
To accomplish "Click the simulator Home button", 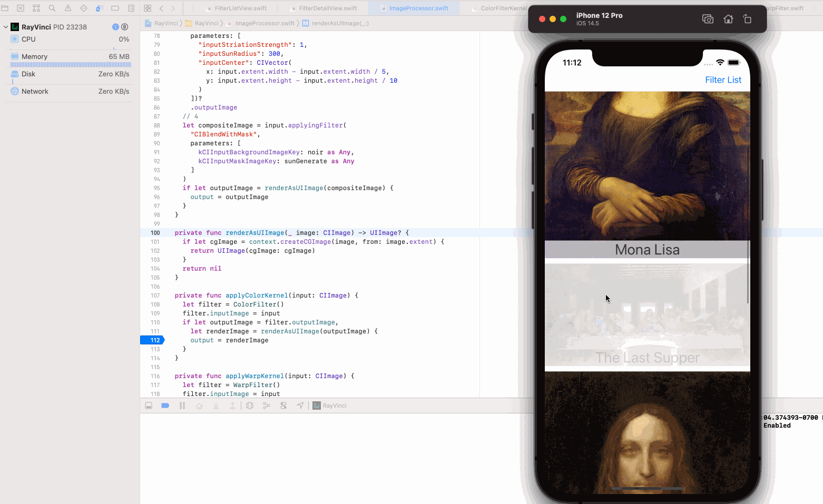I will click(728, 19).
